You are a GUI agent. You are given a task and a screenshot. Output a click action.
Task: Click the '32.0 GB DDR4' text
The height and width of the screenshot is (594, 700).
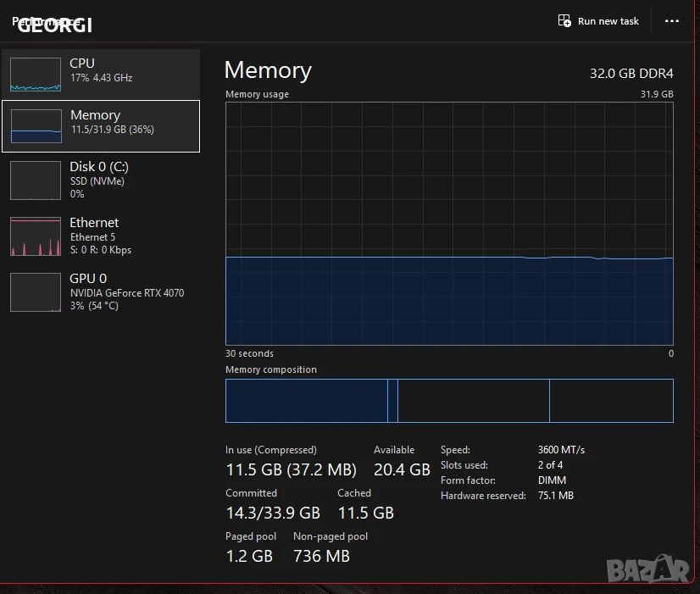pyautogui.click(x=631, y=73)
